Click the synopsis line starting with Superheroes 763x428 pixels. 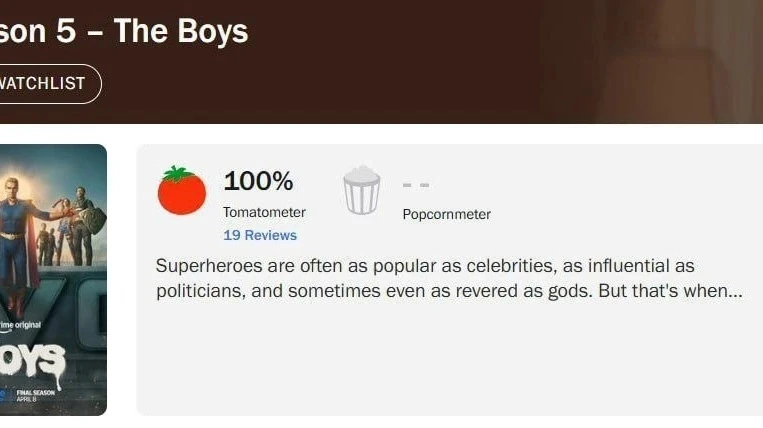[x=425, y=266]
